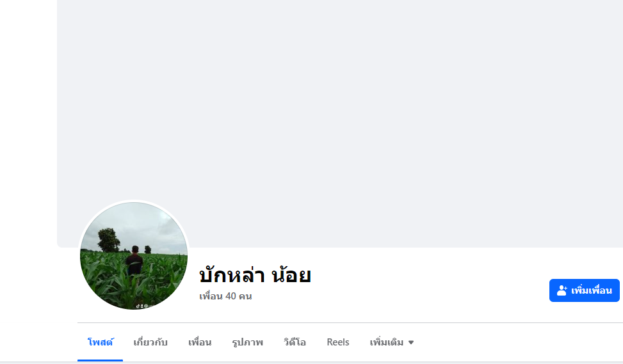
Task: Select the รูปภาพ photos tab
Action: pos(248,342)
